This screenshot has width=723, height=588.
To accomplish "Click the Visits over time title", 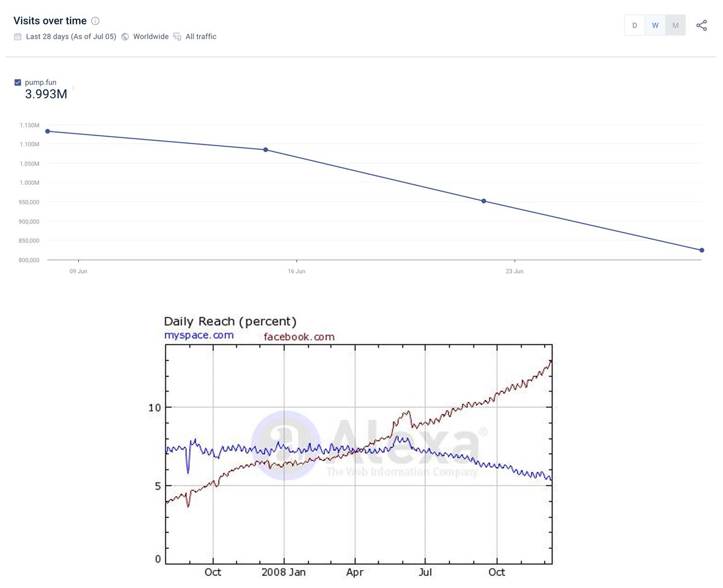I will click(x=50, y=21).
